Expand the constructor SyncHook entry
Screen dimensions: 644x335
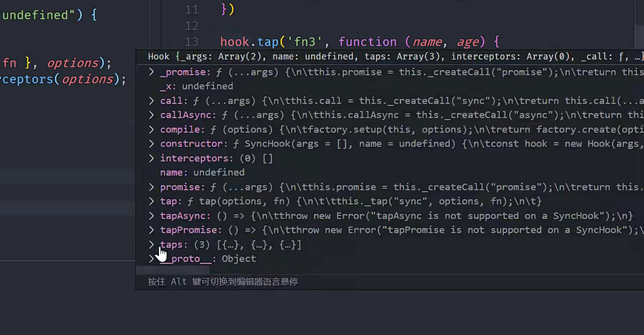pyautogui.click(x=151, y=144)
